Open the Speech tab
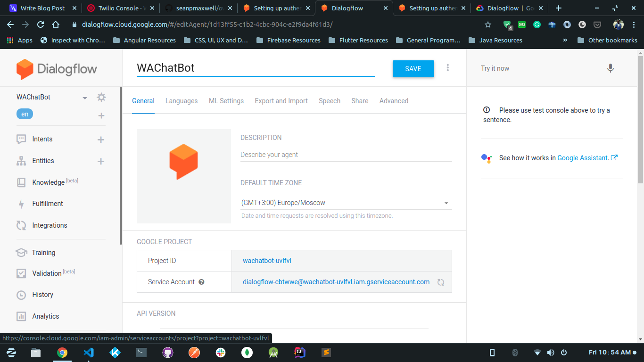The height and width of the screenshot is (362, 644). click(330, 101)
